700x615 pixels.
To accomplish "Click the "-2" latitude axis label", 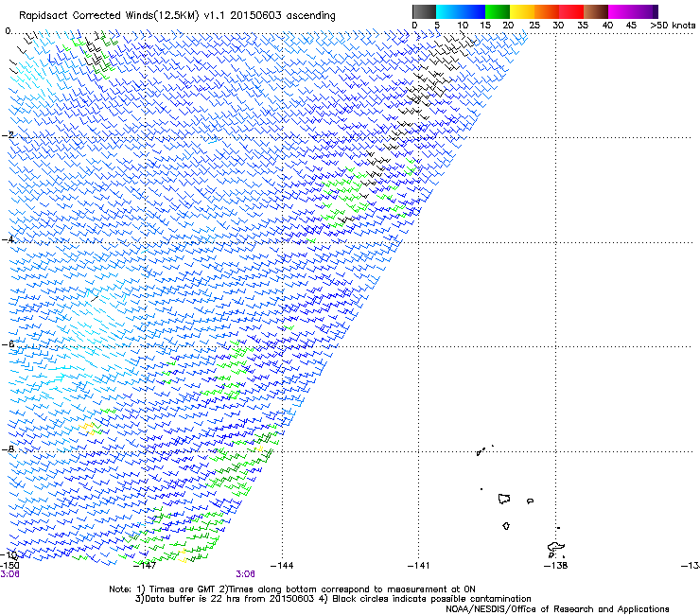I will pyautogui.click(x=8, y=135).
